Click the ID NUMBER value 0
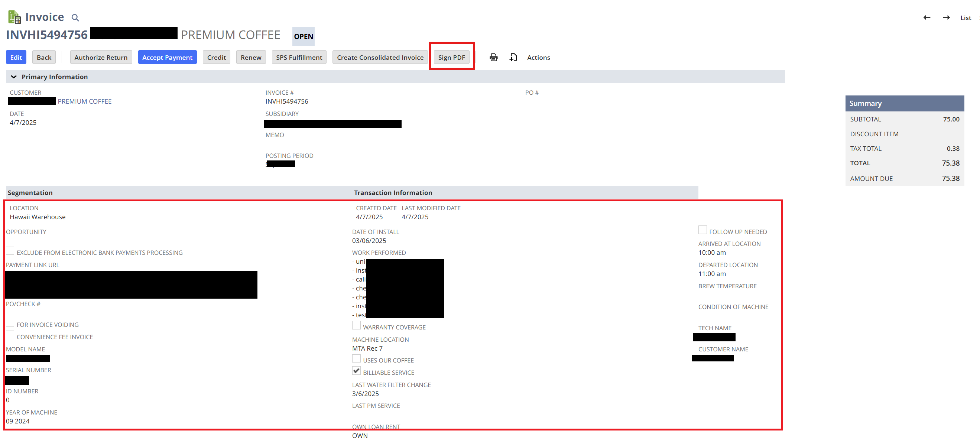 coord(7,400)
